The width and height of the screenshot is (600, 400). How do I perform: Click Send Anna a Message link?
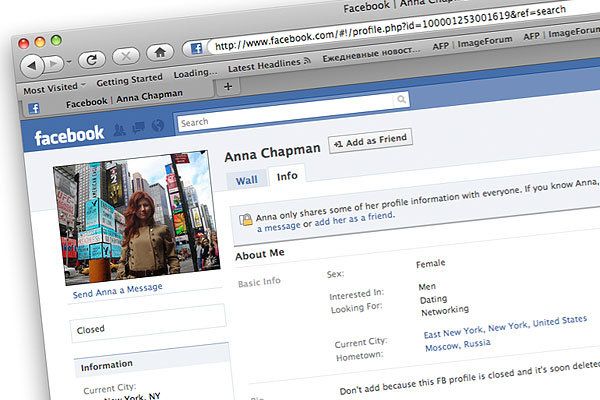(x=117, y=291)
